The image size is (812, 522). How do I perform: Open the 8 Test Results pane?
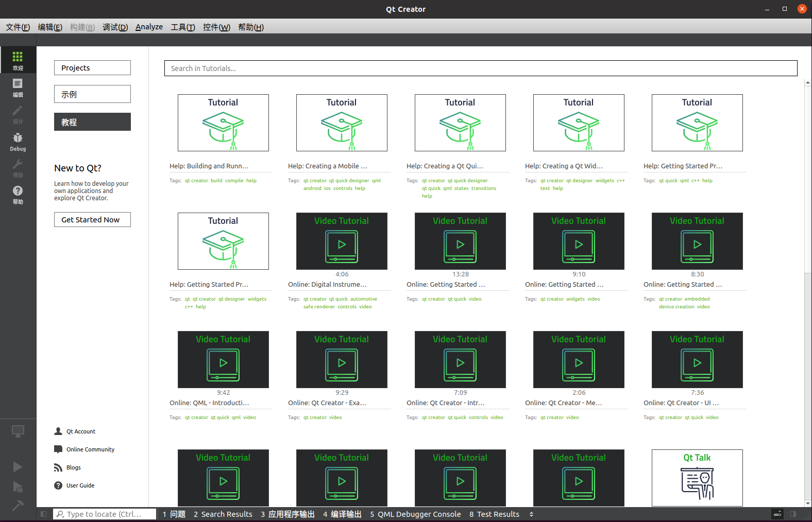[x=494, y=514]
